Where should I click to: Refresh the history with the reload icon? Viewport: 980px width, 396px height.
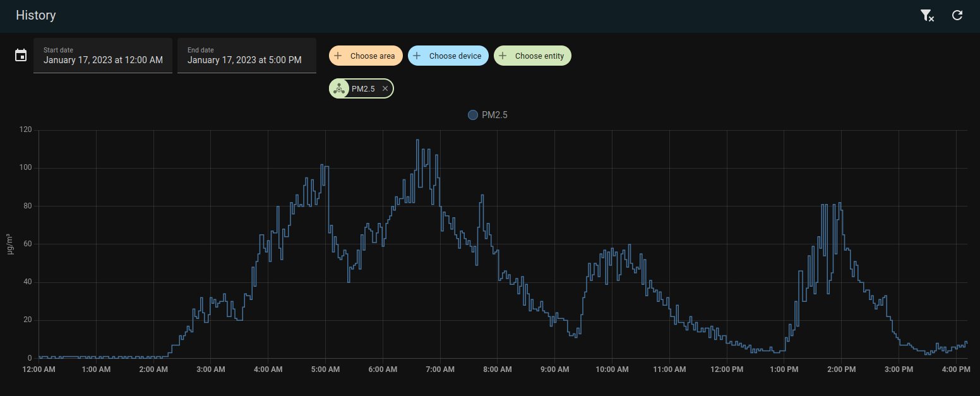tap(957, 15)
